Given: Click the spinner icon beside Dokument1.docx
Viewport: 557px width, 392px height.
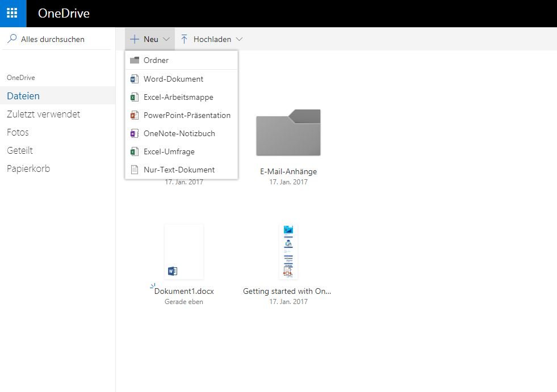Looking at the screenshot, I should click(153, 286).
